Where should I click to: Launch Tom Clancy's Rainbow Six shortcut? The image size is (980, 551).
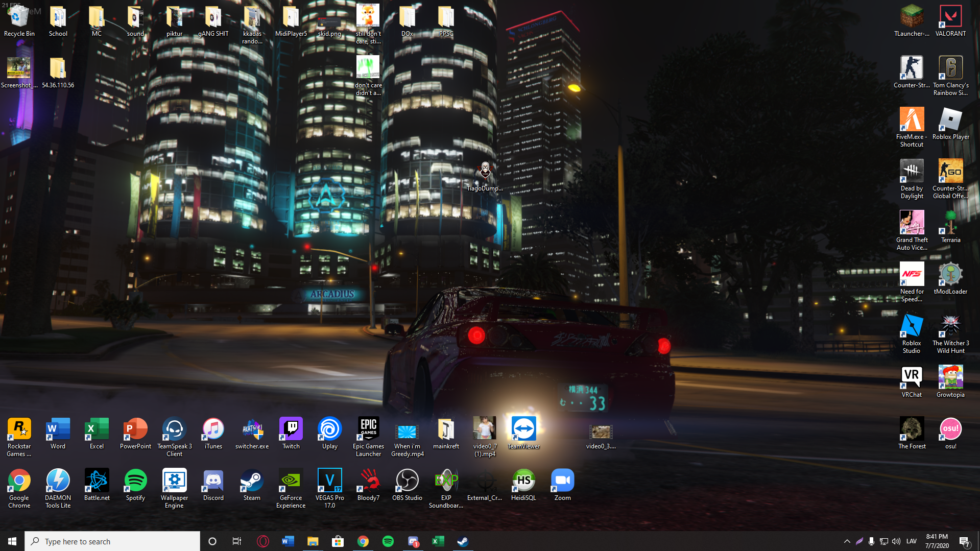[950, 76]
